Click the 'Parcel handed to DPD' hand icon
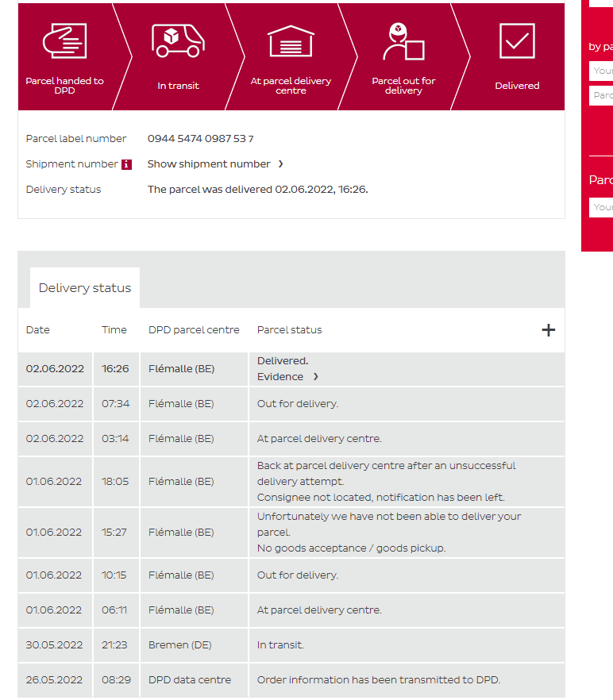Image resolution: width=613 pixels, height=700 pixels. [64, 40]
